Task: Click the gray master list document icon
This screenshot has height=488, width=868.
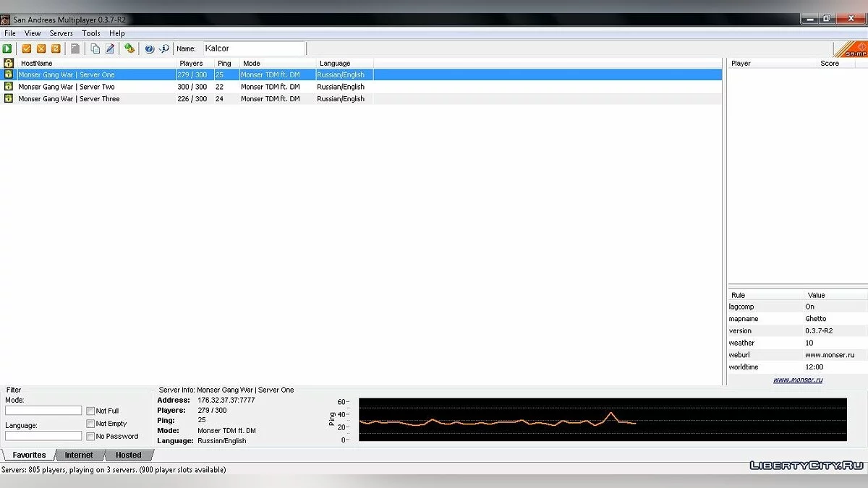Action: click(x=75, y=48)
